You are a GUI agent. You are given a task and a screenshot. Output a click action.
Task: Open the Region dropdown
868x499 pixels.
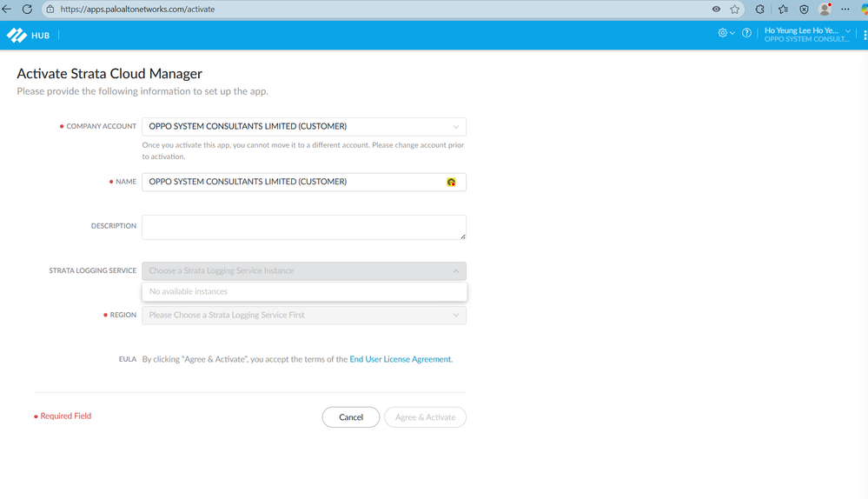click(x=304, y=315)
